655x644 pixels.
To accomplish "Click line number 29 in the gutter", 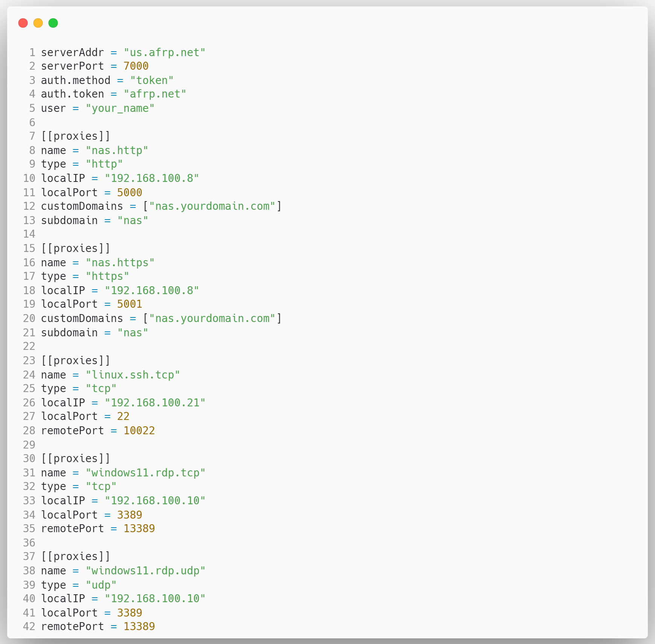I will 29,445.
